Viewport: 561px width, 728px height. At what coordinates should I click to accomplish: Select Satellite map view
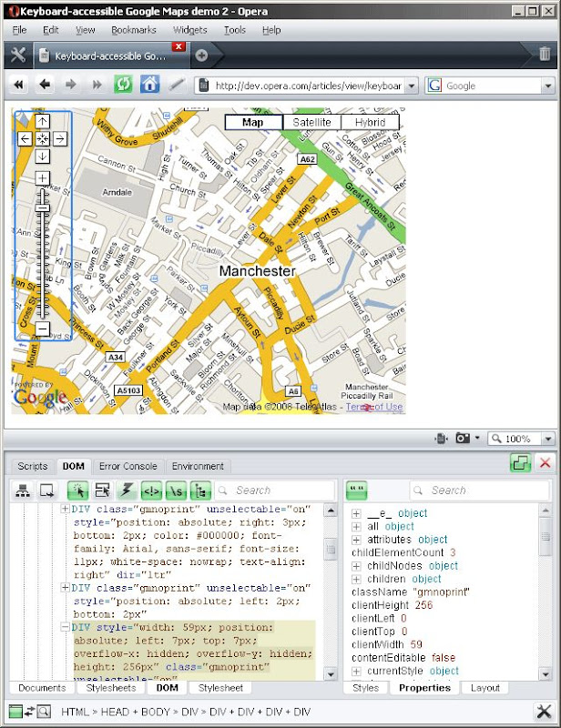click(x=311, y=123)
